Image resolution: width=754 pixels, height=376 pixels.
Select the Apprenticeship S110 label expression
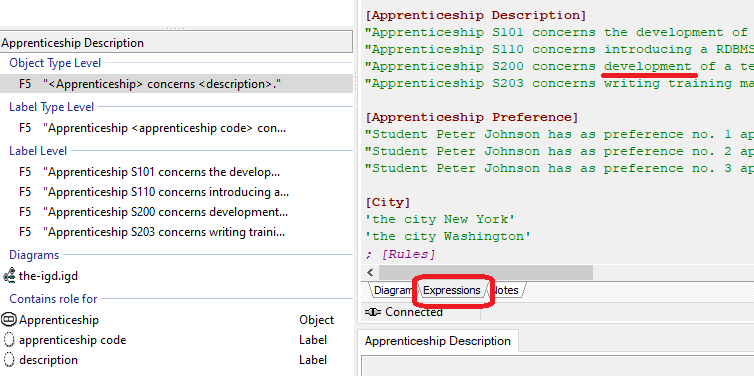click(176, 192)
